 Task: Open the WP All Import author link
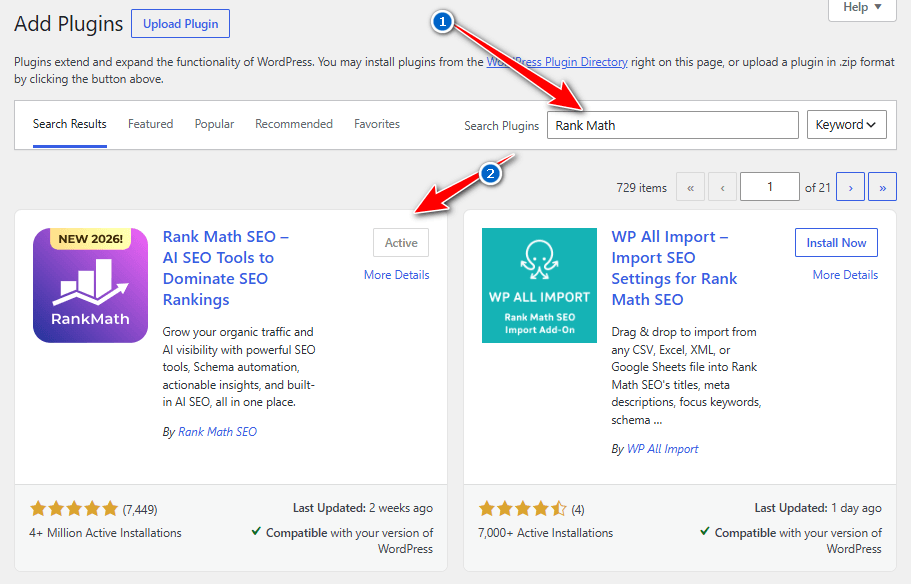[x=662, y=449]
